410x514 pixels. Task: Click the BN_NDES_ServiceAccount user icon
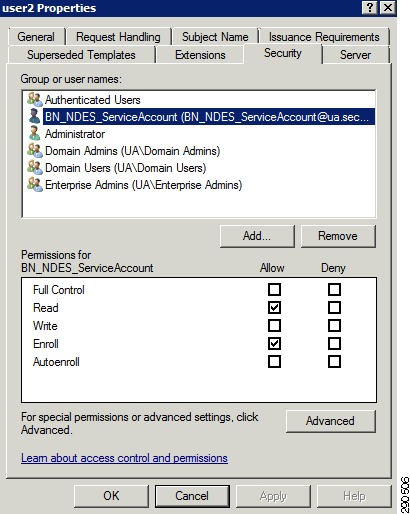35,117
